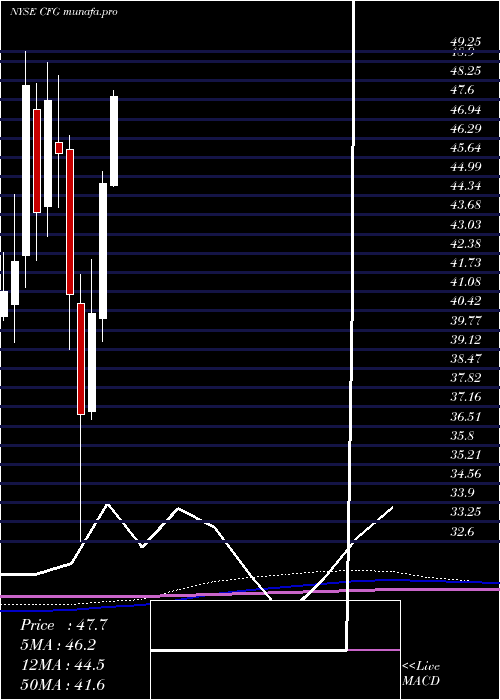Screen dimensions: 500x700
Task: Select the 45.64 price axis label
Action: (466, 148)
